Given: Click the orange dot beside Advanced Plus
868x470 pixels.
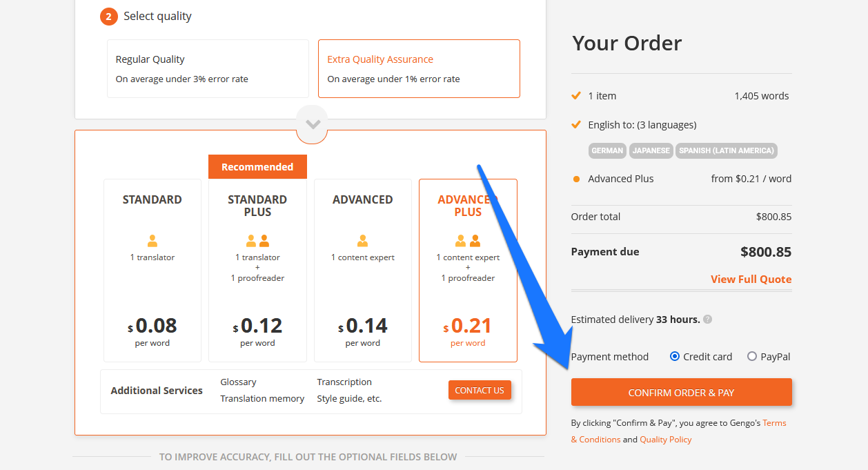Looking at the screenshot, I should pos(576,179).
